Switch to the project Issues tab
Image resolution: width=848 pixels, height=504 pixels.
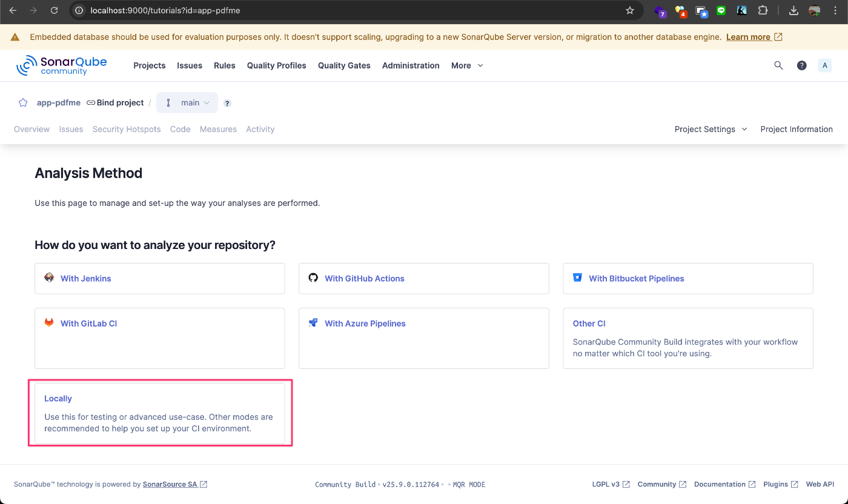click(71, 129)
